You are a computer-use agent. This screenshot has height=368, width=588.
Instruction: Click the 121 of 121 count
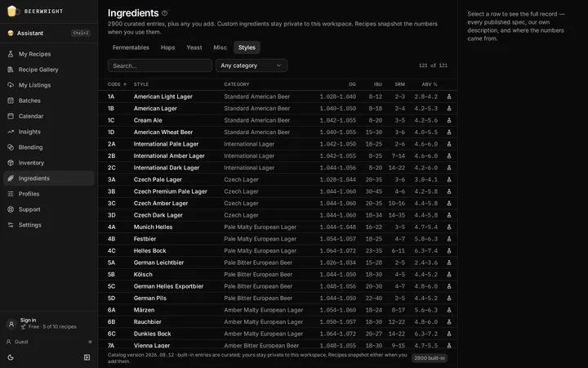tap(433, 65)
